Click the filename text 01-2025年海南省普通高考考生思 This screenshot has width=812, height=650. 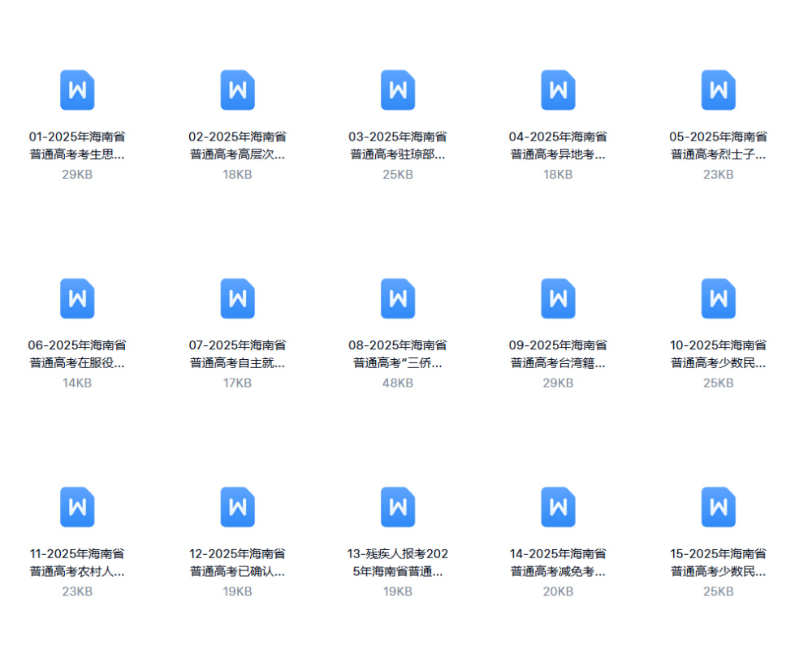pos(77,145)
